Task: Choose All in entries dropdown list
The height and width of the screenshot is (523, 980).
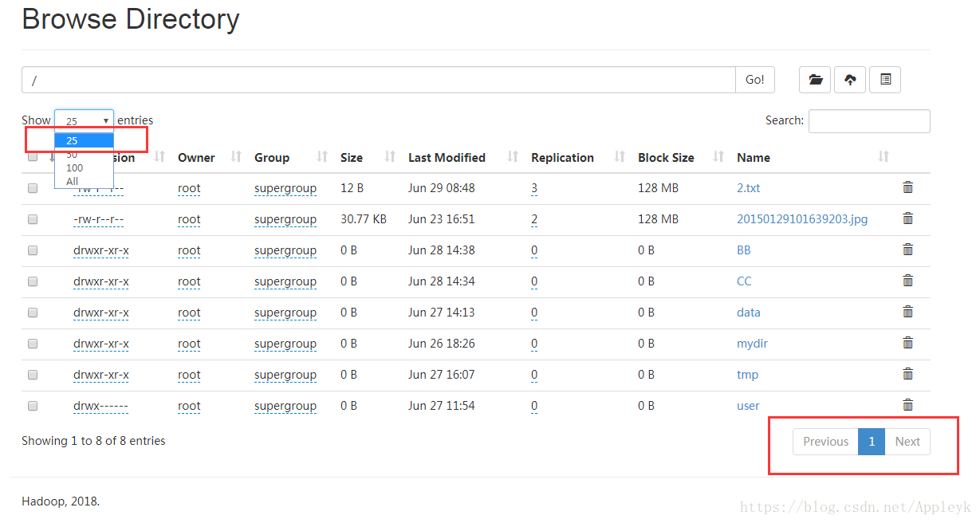Action: pyautogui.click(x=85, y=181)
